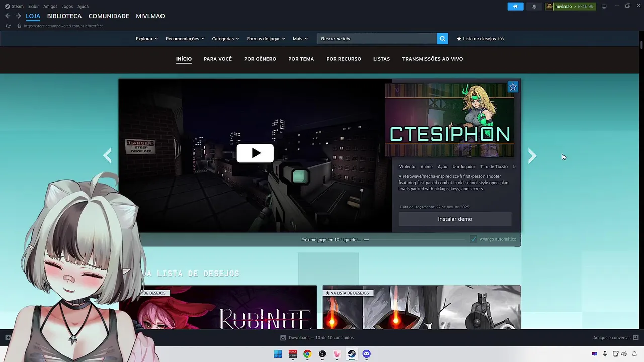Click the Um Jogador tag
Image resolution: width=644 pixels, height=362 pixels.
point(464,167)
